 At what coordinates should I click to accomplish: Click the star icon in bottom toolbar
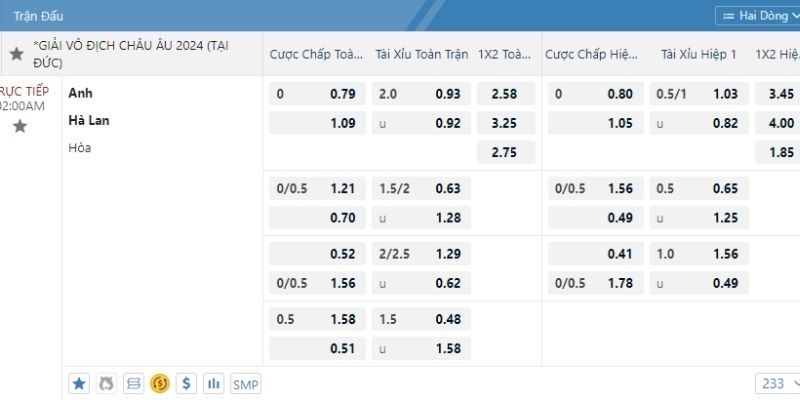pos(80,383)
